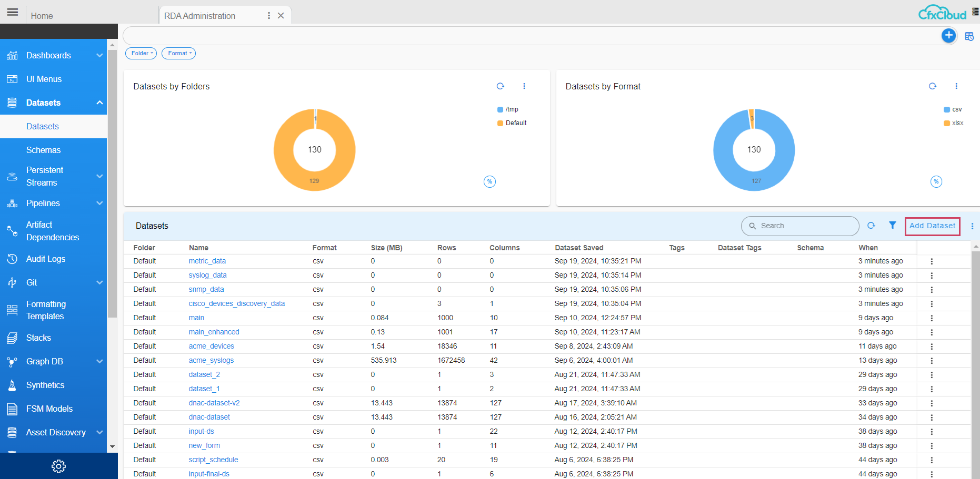The image size is (980, 479).
Task: Click the Stacks sidebar icon
Action: tap(12, 337)
